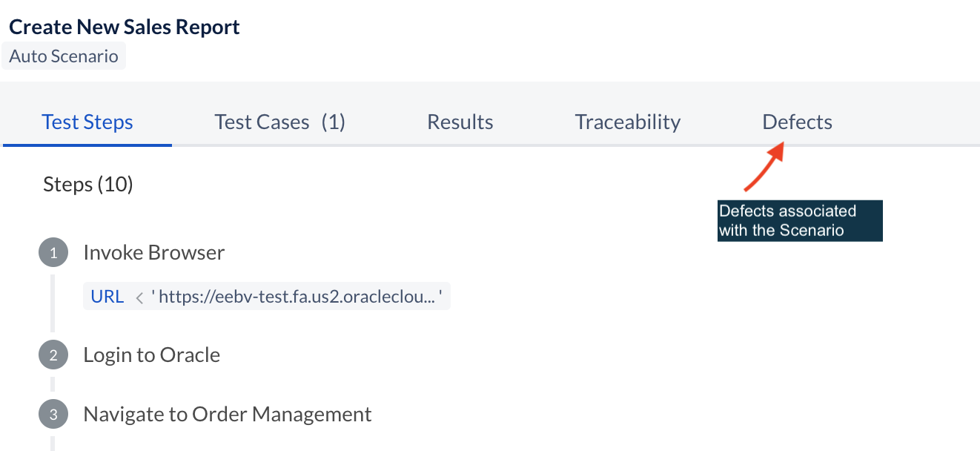The image size is (980, 451).
Task: Open the Test Steps tab
Action: 87,122
